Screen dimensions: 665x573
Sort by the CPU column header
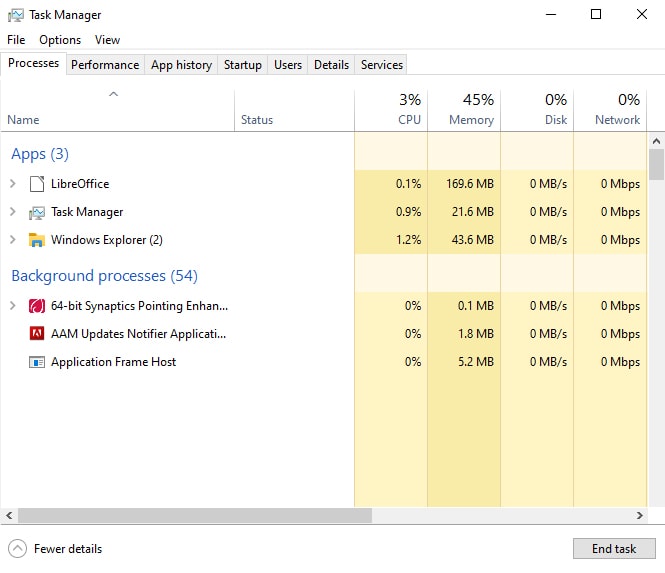point(391,110)
